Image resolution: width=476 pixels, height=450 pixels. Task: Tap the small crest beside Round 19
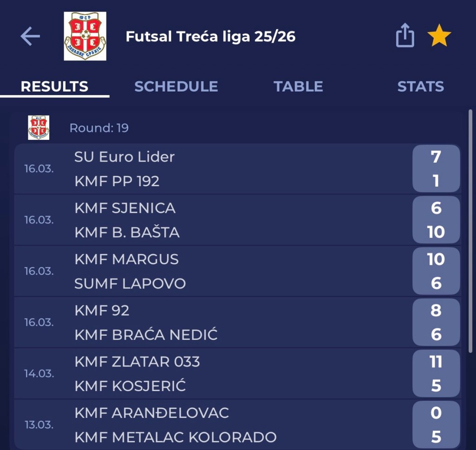[x=39, y=128]
